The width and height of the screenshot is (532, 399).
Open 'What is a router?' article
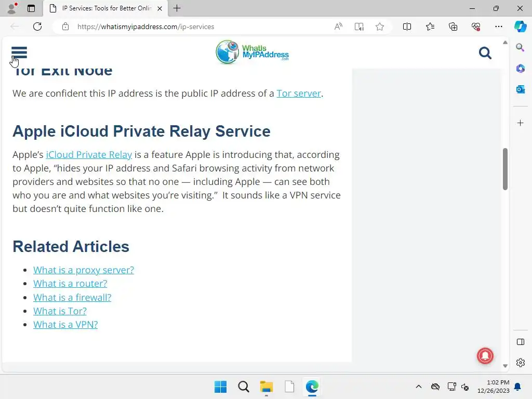tap(70, 284)
